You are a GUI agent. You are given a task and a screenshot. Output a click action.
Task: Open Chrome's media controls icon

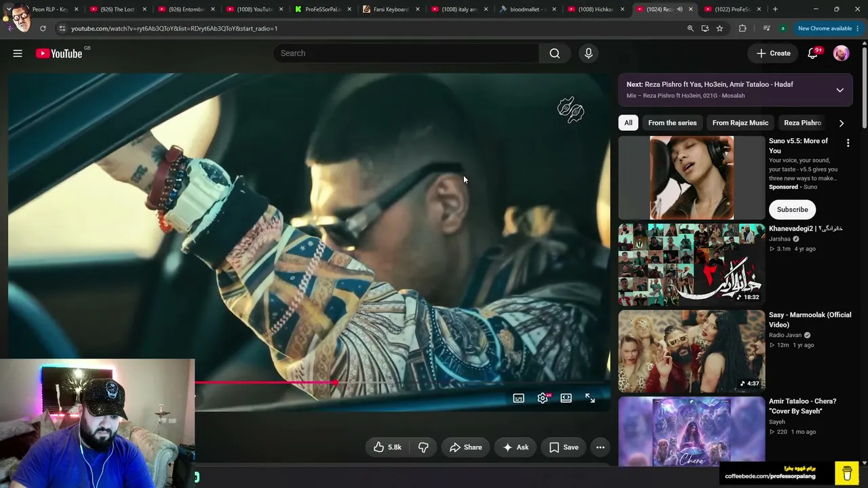(x=766, y=28)
